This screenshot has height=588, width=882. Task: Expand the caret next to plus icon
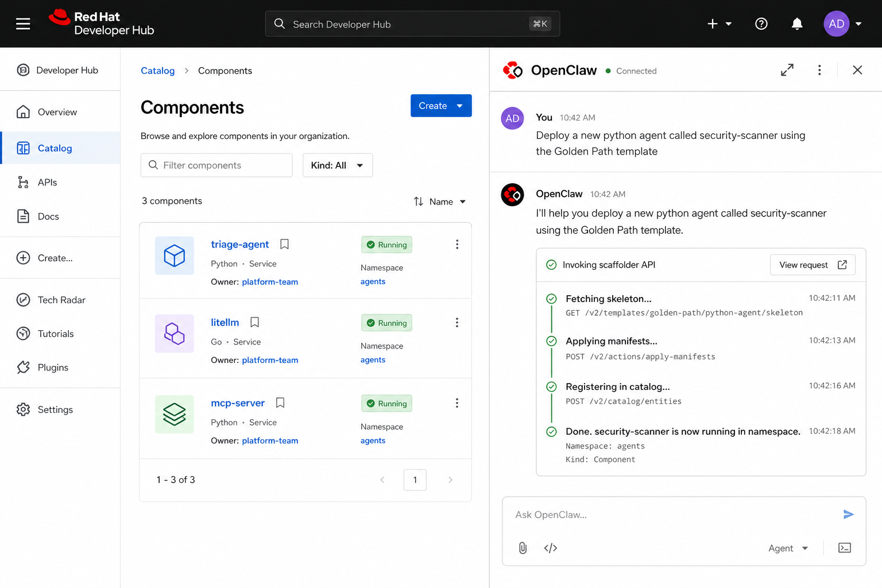tap(729, 24)
